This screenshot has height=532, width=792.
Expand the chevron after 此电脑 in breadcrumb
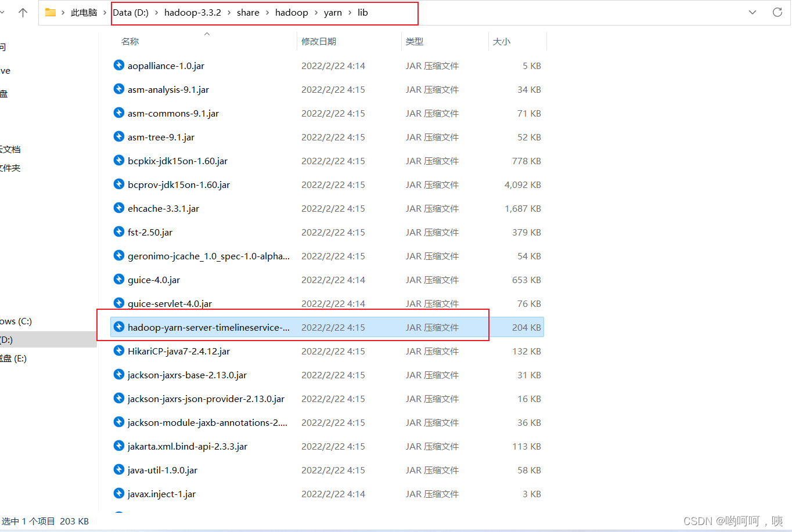pyautogui.click(x=105, y=13)
